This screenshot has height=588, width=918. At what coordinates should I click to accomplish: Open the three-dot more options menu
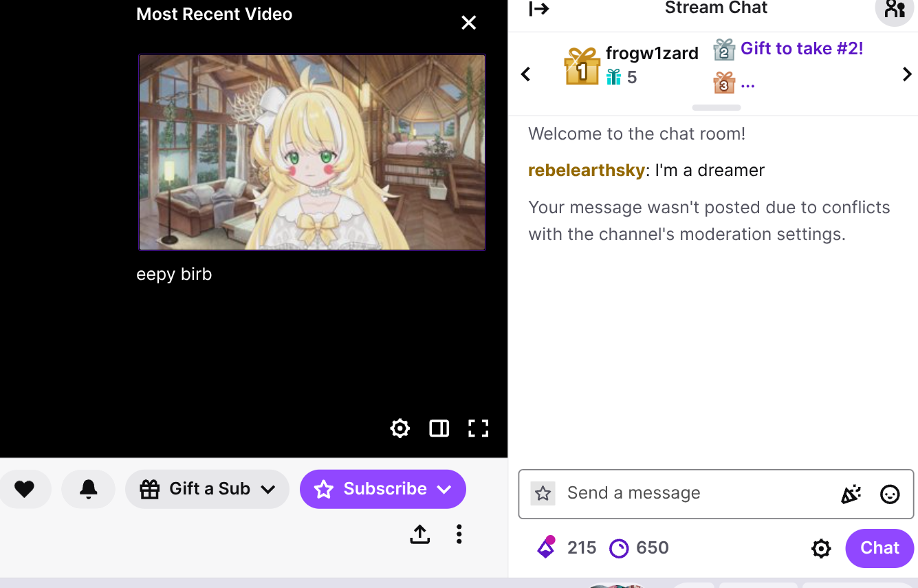[x=459, y=534]
